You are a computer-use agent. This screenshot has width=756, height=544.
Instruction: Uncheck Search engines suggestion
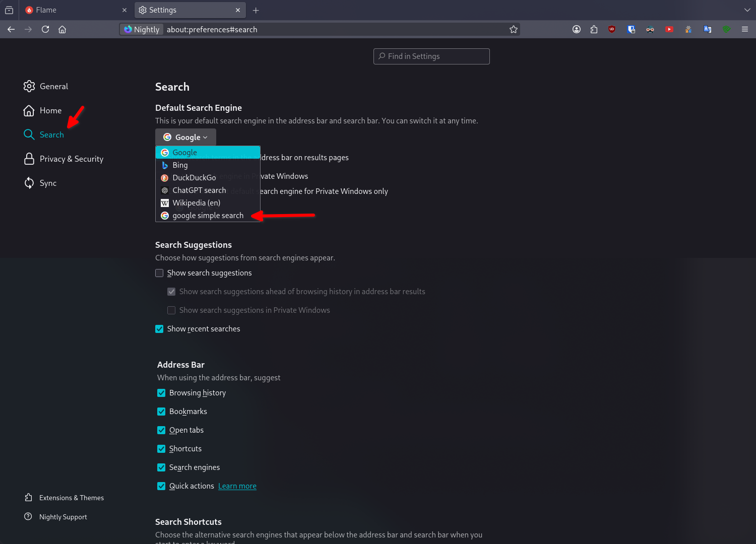[161, 467]
